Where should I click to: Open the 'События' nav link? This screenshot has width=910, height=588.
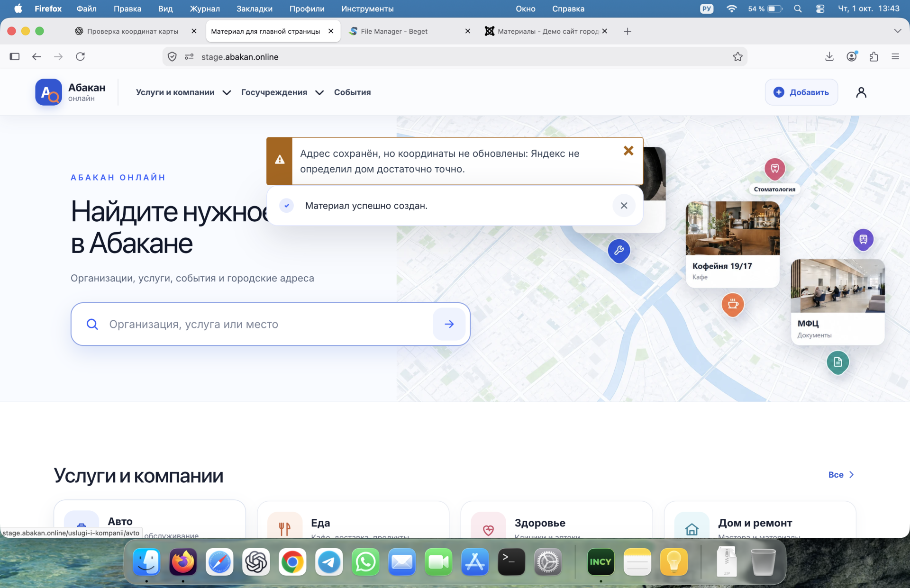click(x=352, y=92)
